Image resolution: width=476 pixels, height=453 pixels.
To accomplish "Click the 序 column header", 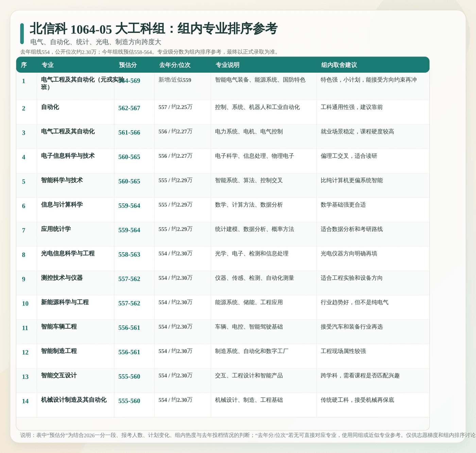I will pos(24,65).
